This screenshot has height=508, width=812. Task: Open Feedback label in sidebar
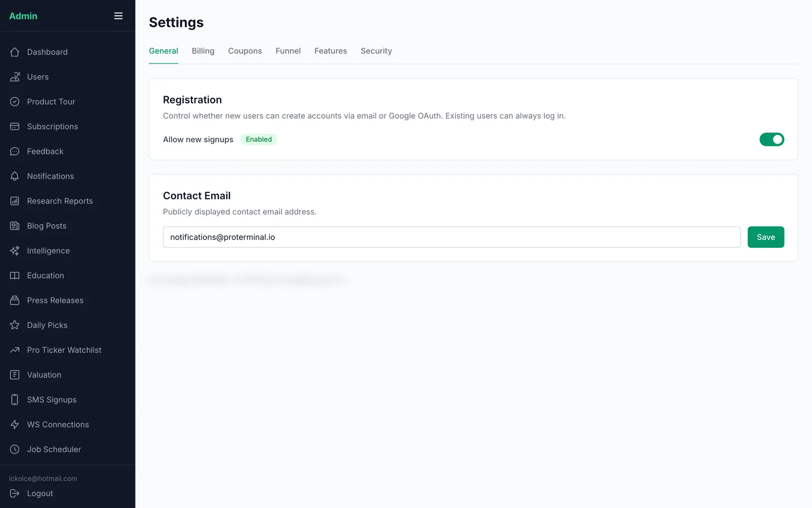pos(45,151)
